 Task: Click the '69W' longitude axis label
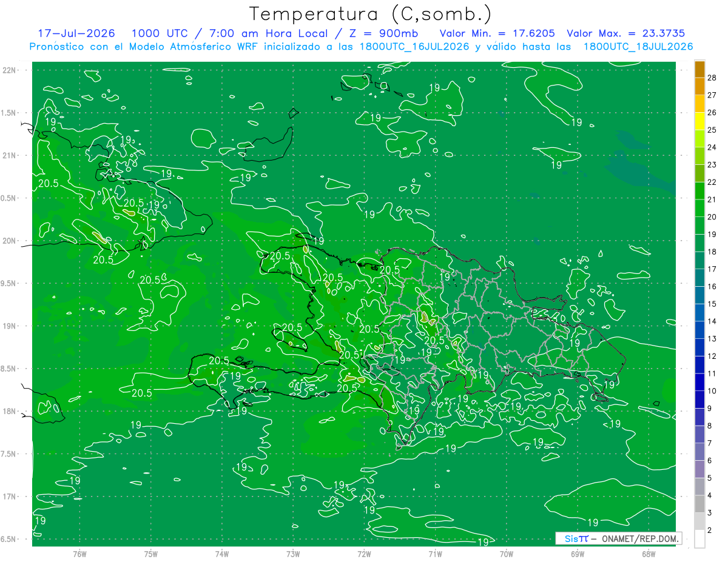tap(578, 554)
